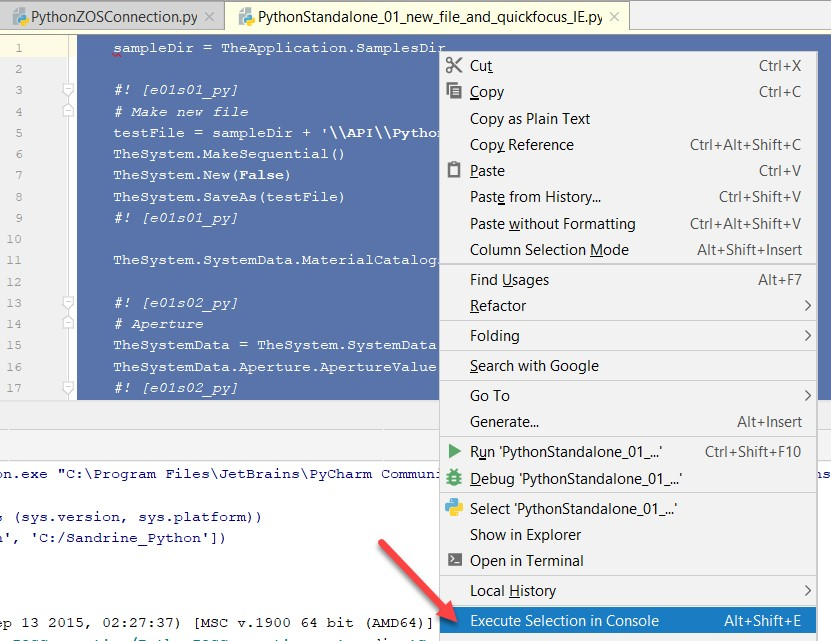The image size is (831, 641).
Task: Toggle fold marker at line 4
Action: (x=68, y=110)
